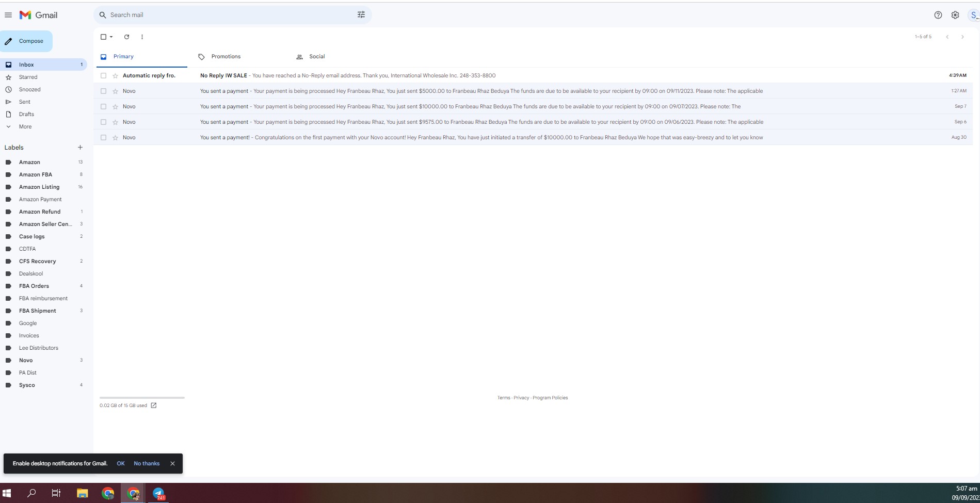This screenshot has width=980, height=503.
Task: Open the select dropdown arrow
Action: 111,37
